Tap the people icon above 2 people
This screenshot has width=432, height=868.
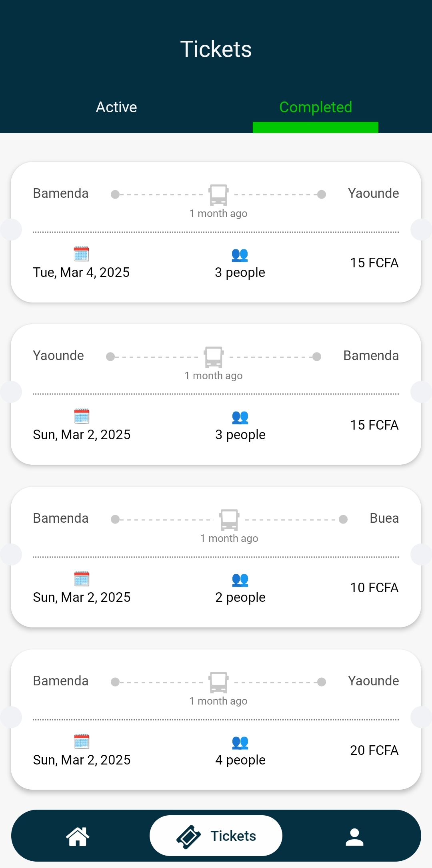coord(240,580)
